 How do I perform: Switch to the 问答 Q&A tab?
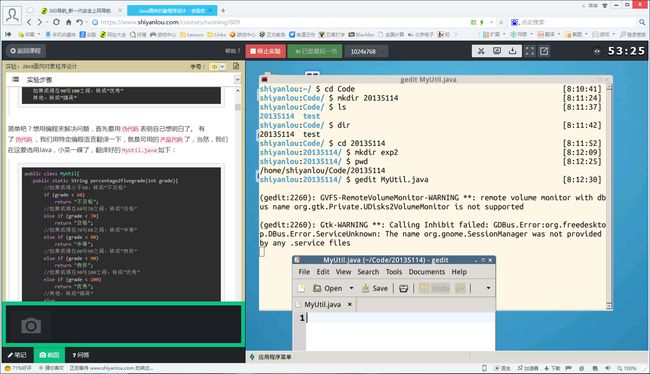[80, 355]
